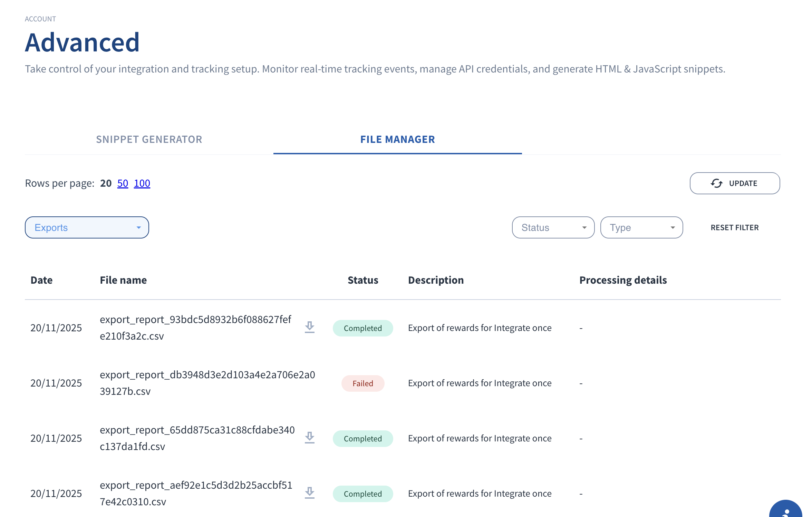The height and width of the screenshot is (517, 812).
Task: Switch to the Snippet Generator tab
Action: click(149, 139)
